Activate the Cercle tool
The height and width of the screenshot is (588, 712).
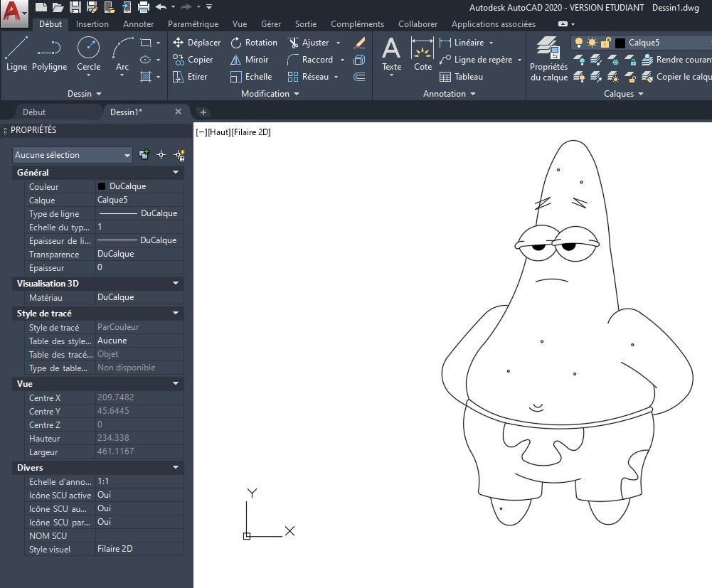point(88,54)
